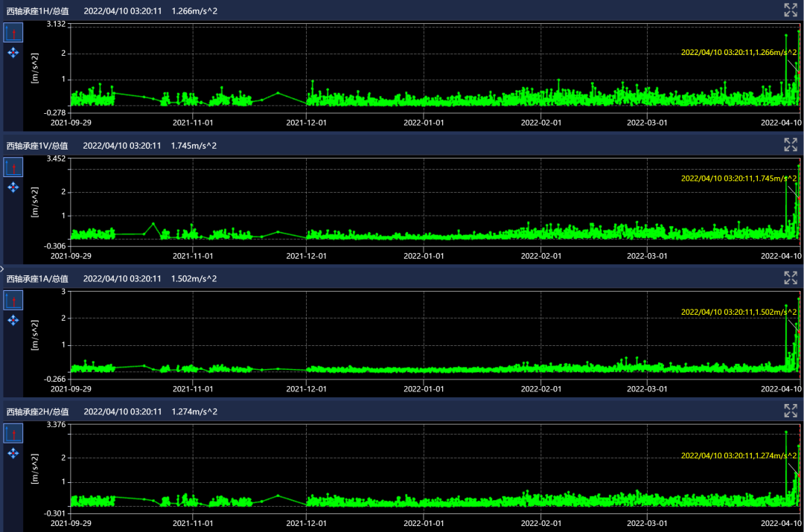The image size is (804, 532).
Task: Activate pan tool in 西轴承座2H chart
Action: click(13, 453)
